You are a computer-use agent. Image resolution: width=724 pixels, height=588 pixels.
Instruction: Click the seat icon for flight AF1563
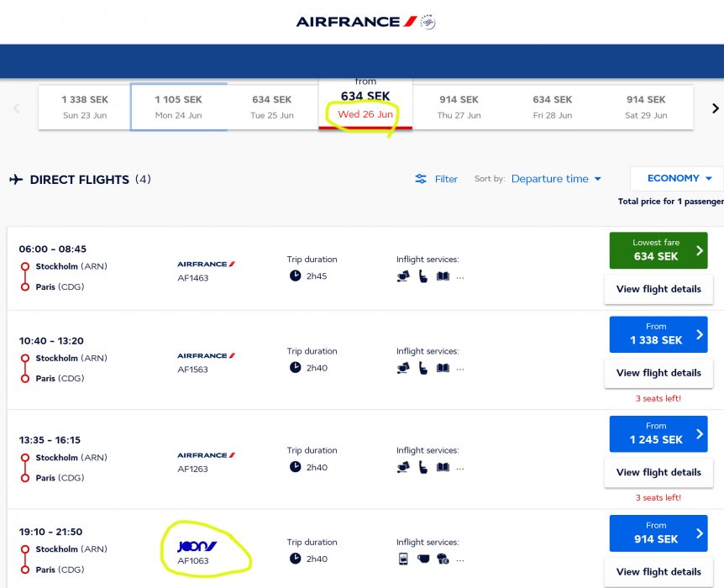(x=422, y=367)
